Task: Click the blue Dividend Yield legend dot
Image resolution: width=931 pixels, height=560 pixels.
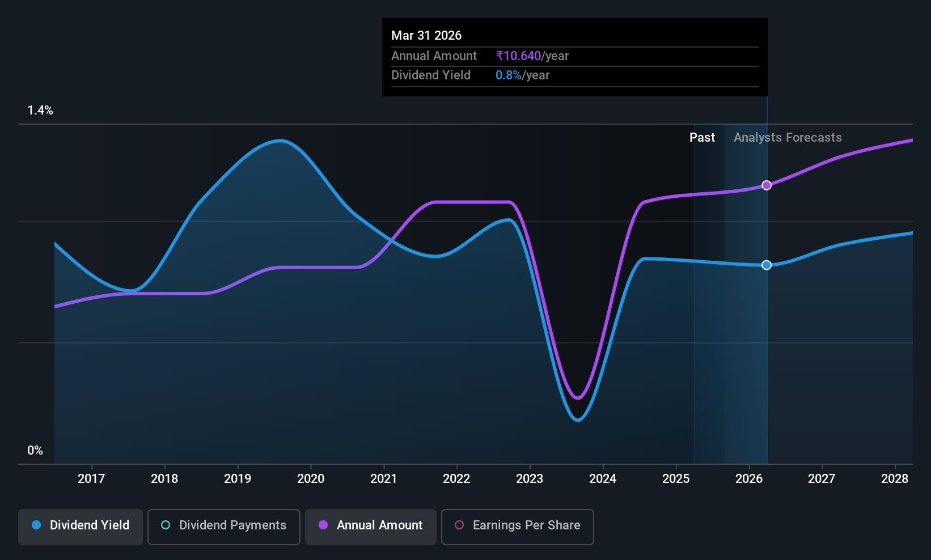Action: point(36,525)
